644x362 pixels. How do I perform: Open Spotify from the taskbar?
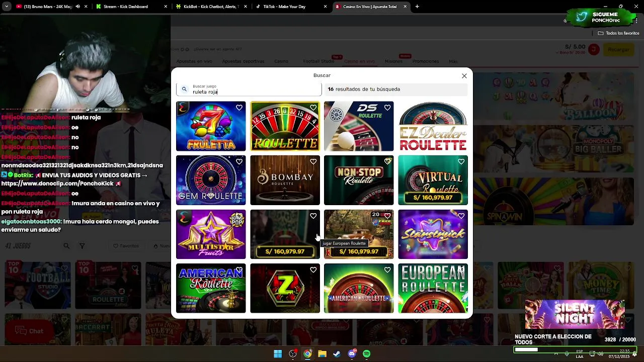click(366, 354)
